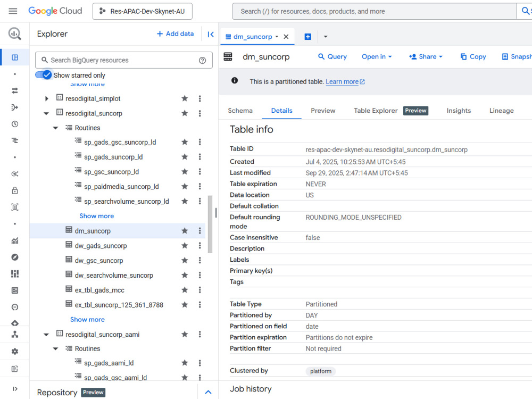Screen dimensions: 532x399
Task: Select the Explorer icon in left sidebar
Action: [x=14, y=57]
